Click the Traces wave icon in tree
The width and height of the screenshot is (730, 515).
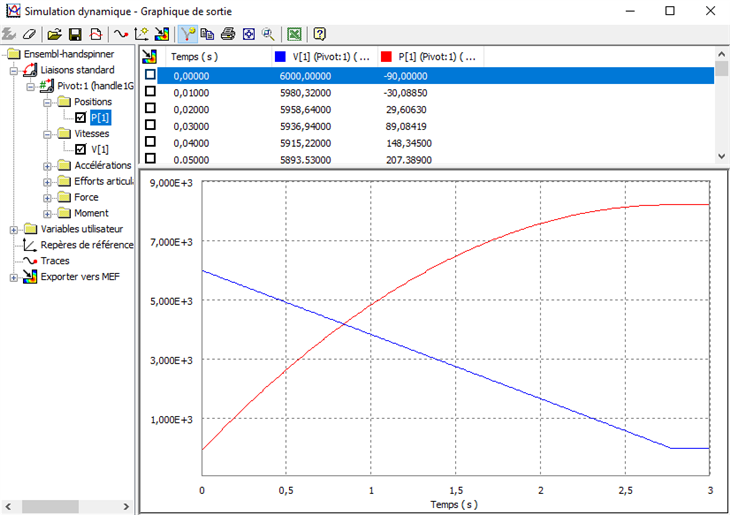[x=30, y=261]
